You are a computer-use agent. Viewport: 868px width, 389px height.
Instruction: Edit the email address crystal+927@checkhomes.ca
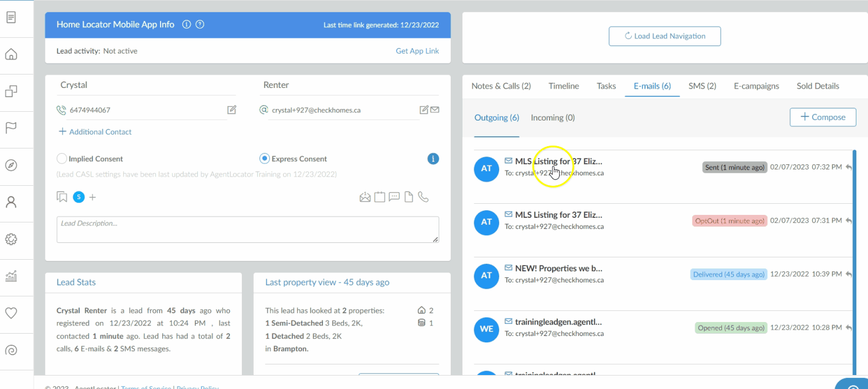tap(424, 109)
